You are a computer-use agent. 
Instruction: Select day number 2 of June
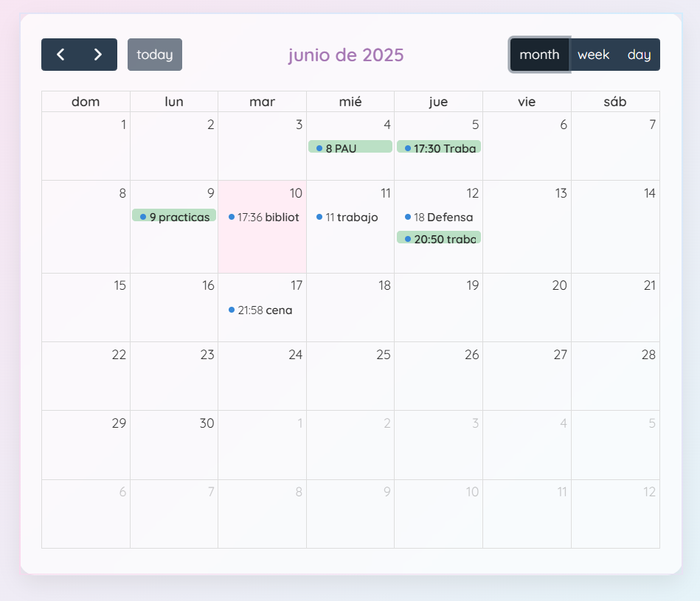point(211,125)
